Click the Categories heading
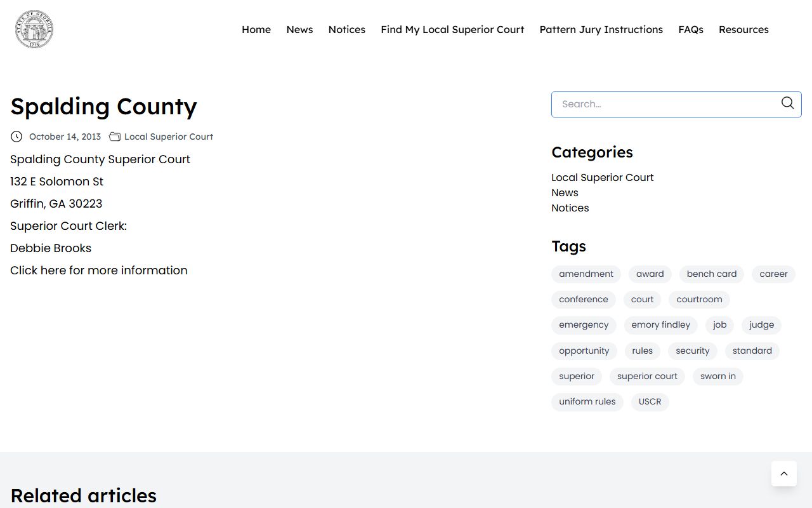The height and width of the screenshot is (508, 812). (x=593, y=152)
